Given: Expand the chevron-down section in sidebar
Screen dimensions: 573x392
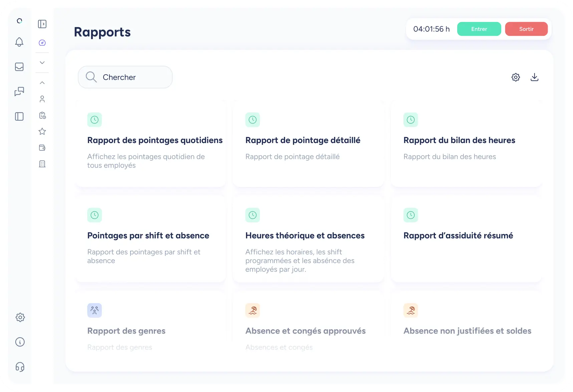Looking at the screenshot, I should (42, 63).
